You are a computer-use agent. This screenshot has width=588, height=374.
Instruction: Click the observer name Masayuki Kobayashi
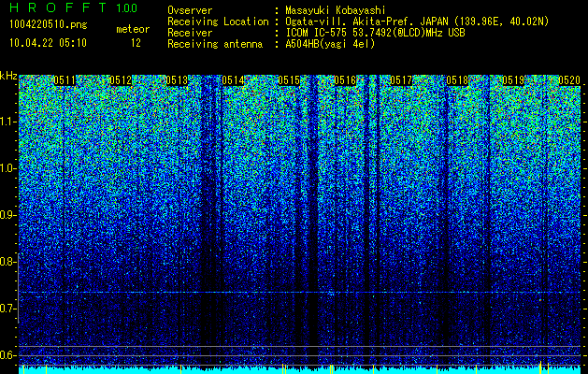pos(336,10)
